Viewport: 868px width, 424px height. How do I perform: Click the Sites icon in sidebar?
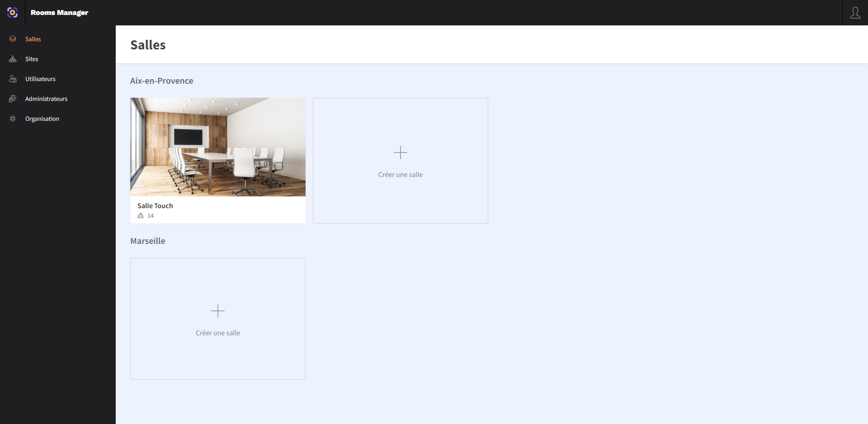(13, 59)
